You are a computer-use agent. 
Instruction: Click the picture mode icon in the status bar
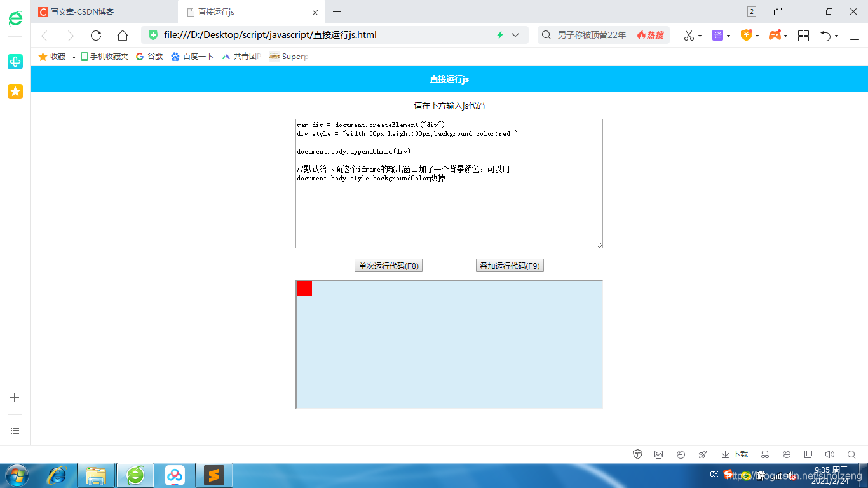click(659, 454)
